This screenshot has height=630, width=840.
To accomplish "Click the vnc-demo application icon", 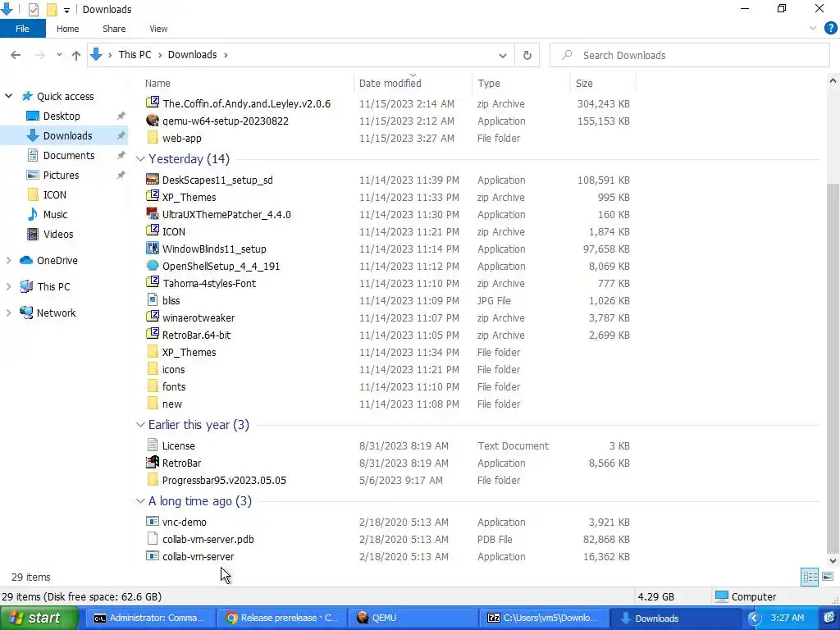I will [x=152, y=521].
